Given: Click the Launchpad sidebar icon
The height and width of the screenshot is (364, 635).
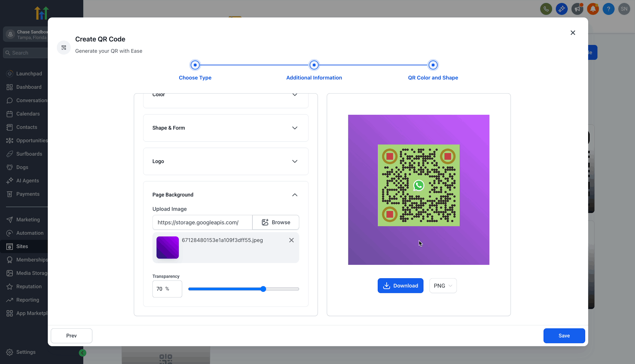Looking at the screenshot, I should pyautogui.click(x=10, y=74).
